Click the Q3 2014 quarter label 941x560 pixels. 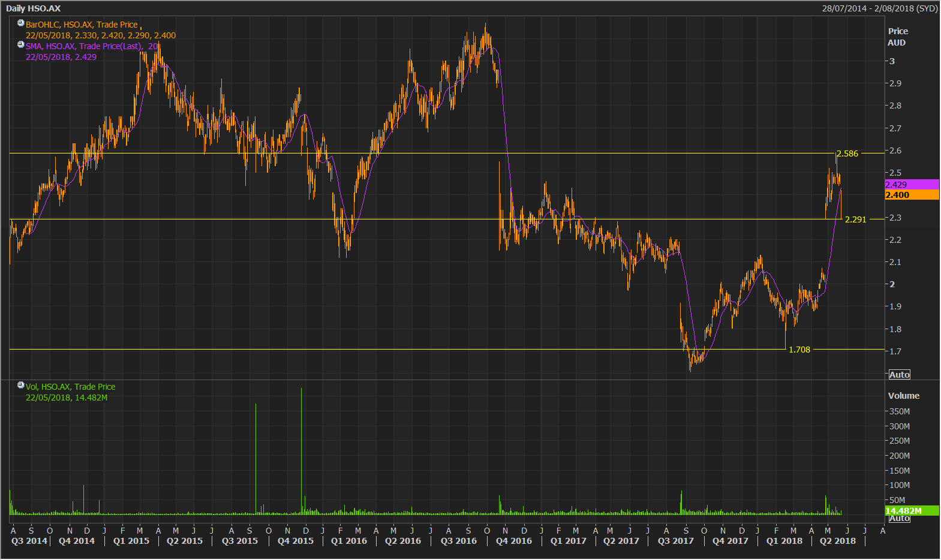coord(29,541)
